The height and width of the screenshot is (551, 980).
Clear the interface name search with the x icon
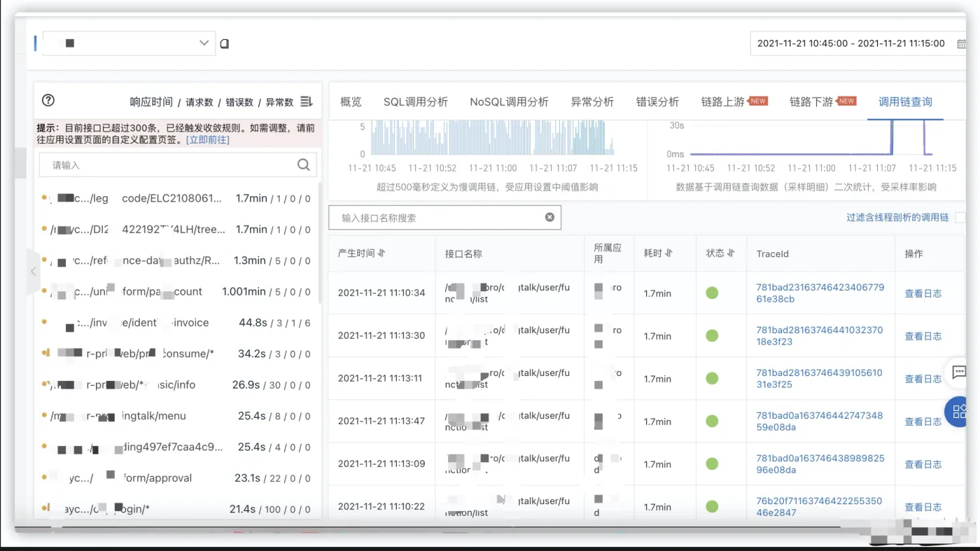549,217
